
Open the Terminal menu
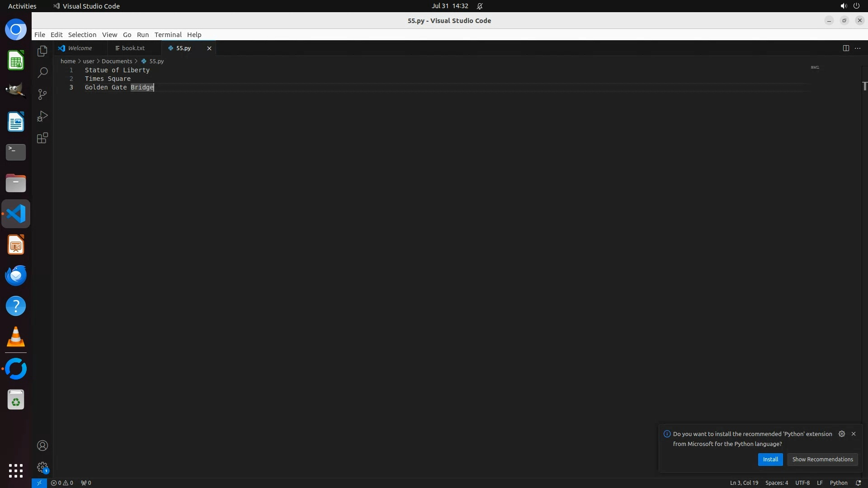(168, 35)
